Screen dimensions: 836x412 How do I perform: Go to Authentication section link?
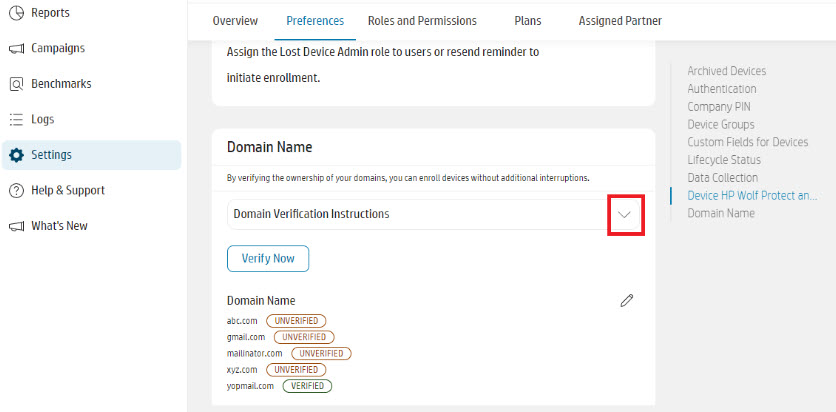pos(721,89)
